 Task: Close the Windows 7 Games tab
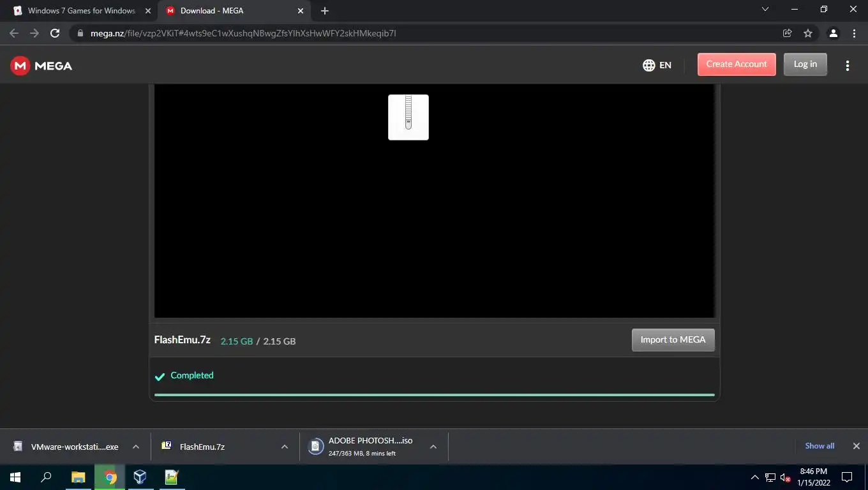(x=148, y=11)
